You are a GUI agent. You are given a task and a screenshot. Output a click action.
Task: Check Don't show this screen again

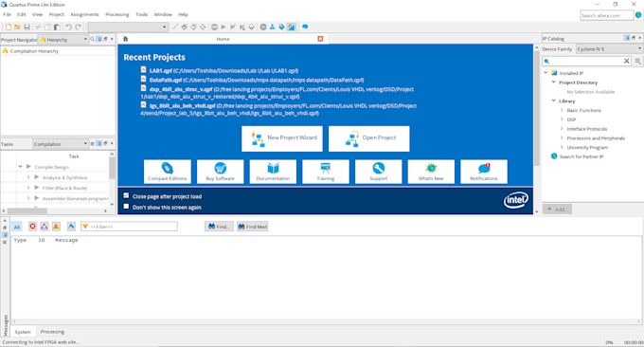click(x=126, y=207)
